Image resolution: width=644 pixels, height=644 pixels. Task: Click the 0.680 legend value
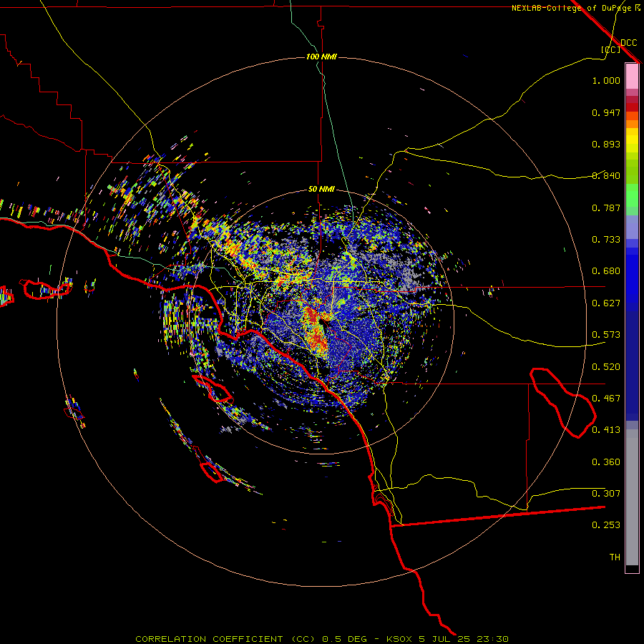tap(606, 271)
